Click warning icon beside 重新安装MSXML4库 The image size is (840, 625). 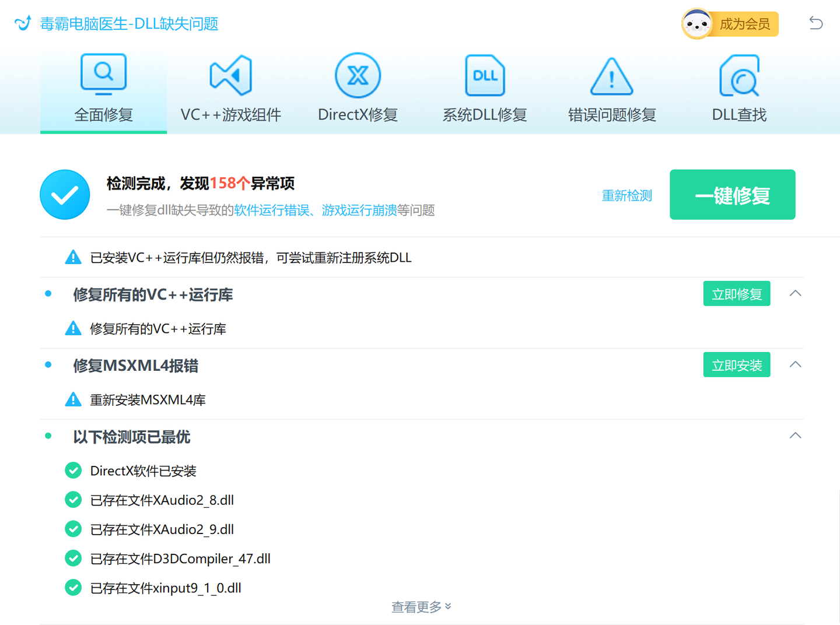pyautogui.click(x=73, y=399)
